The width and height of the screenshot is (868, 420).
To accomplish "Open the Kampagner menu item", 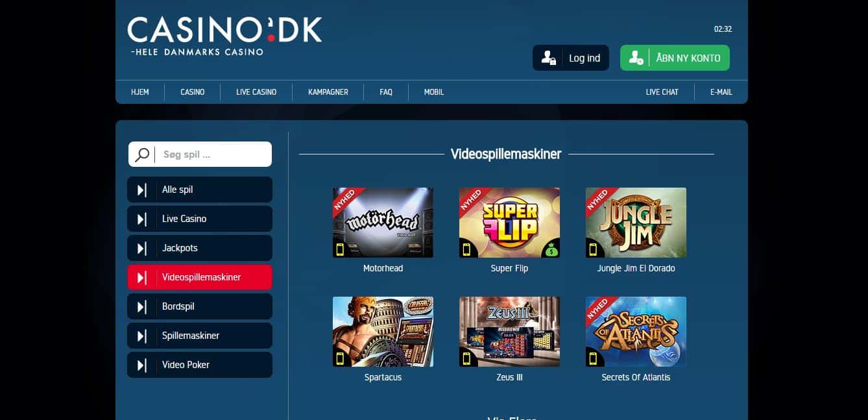I will (x=328, y=92).
